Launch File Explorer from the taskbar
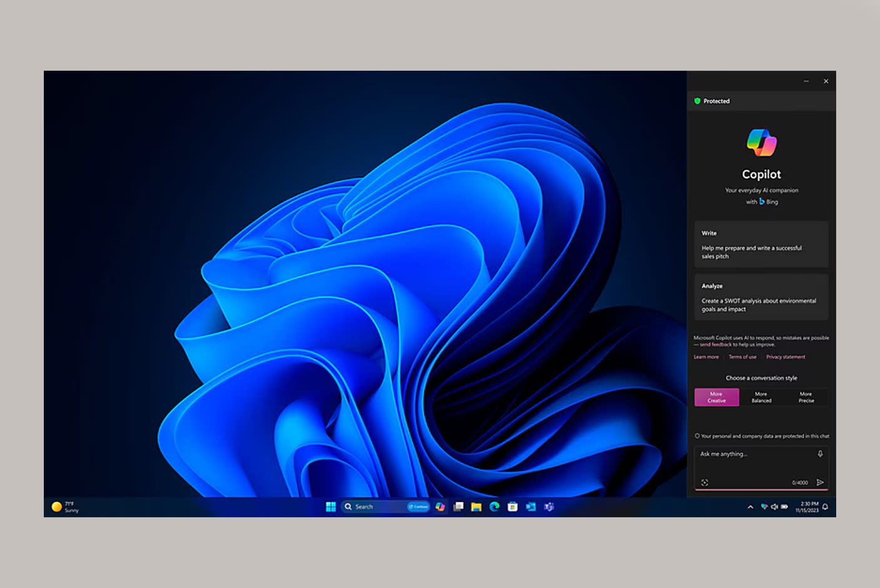The width and height of the screenshot is (880, 588). pyautogui.click(x=476, y=507)
